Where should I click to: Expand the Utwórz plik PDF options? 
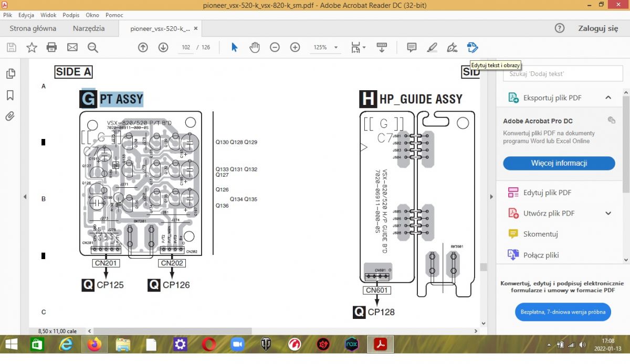click(608, 213)
